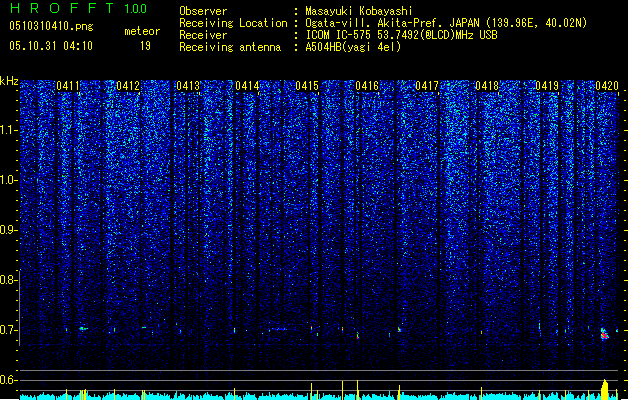629x400 pixels.
Task: Click the HROFFT 1.0.0 title text
Action: [x=78, y=8]
